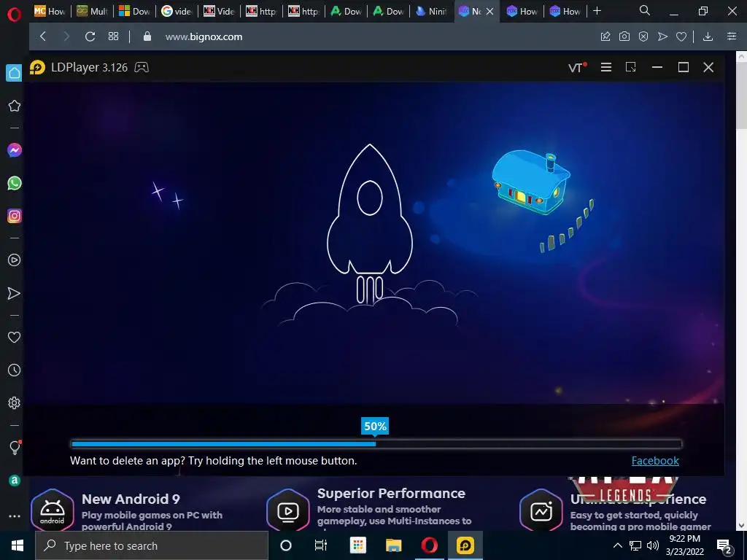Go to Opera sidebar home icon
747x560 pixels.
[x=15, y=73]
